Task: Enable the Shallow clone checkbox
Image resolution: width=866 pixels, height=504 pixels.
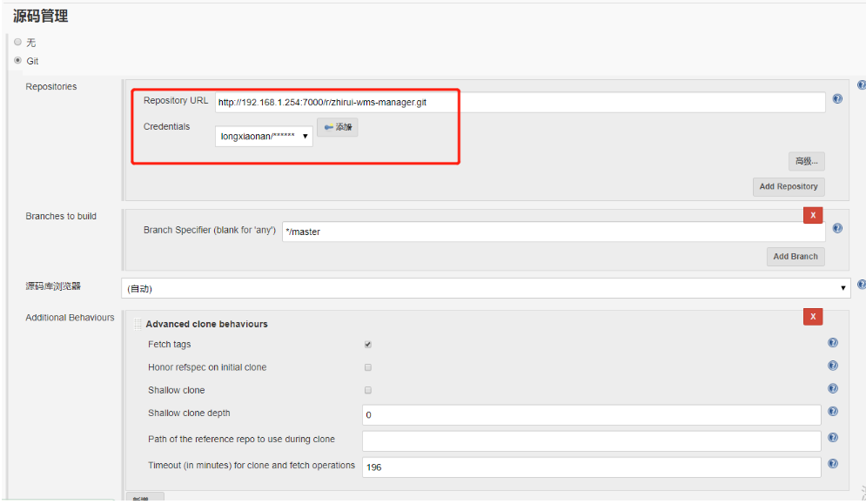Action: click(367, 390)
